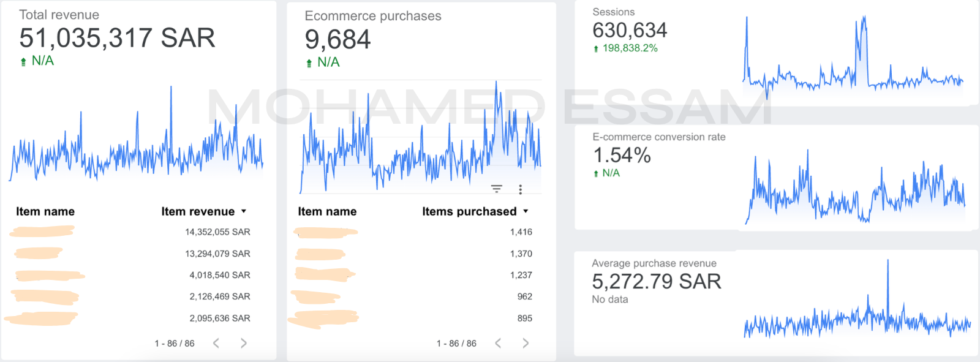This screenshot has height=362, width=980.
Task: Sort by Item revenue dropdown arrow
Action: coord(244,211)
